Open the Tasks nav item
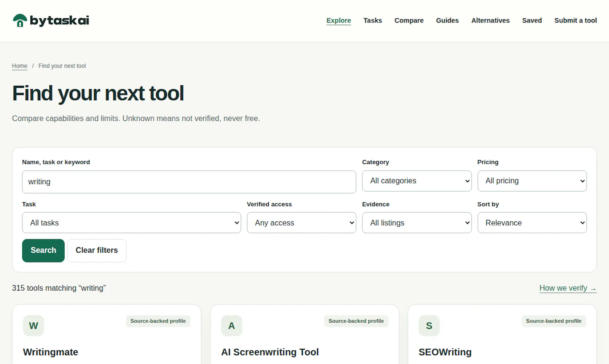The height and width of the screenshot is (364, 609). (373, 21)
